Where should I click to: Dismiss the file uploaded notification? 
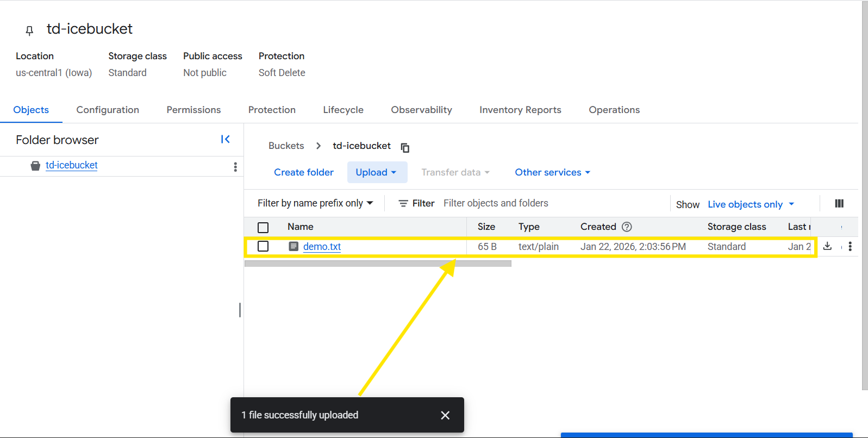coord(445,415)
